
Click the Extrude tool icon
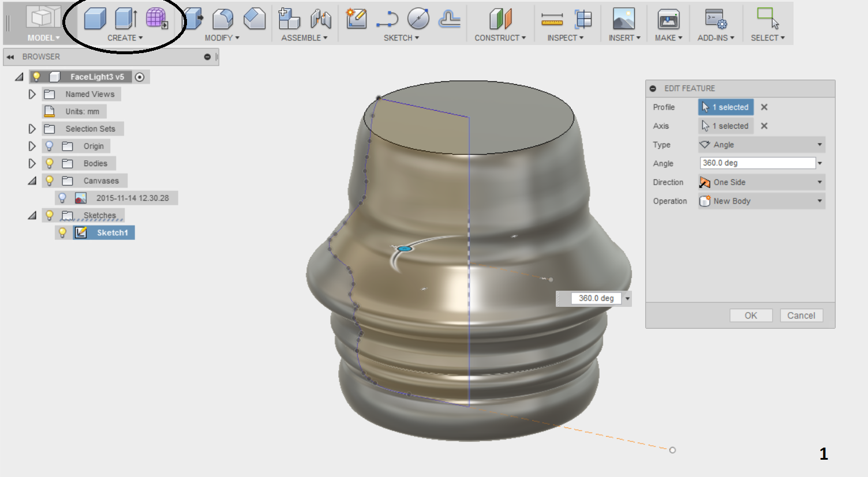click(126, 18)
